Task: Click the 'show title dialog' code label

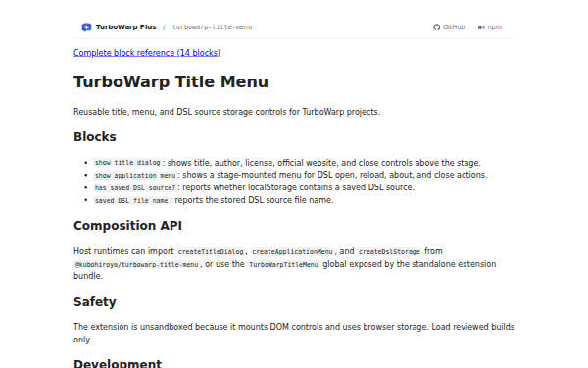Action: click(127, 163)
